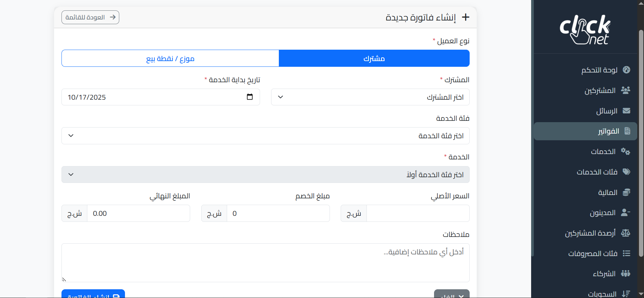Viewport: 644px width, 298px height.
Task: Click the العودة للقائمة back button
Action: [90, 17]
